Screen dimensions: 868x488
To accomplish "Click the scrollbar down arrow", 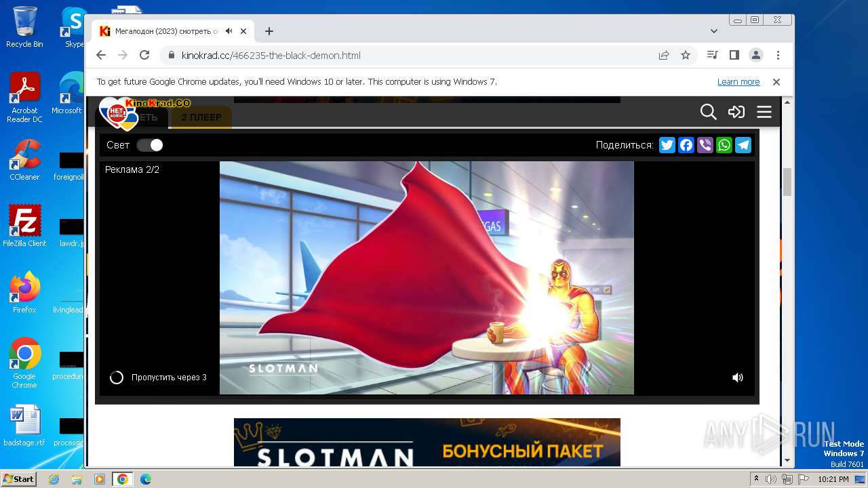I will click(x=787, y=461).
